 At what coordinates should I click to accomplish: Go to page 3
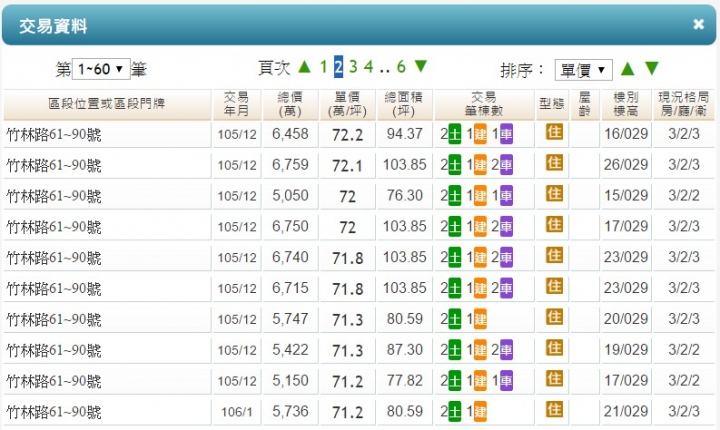pyautogui.click(x=353, y=67)
